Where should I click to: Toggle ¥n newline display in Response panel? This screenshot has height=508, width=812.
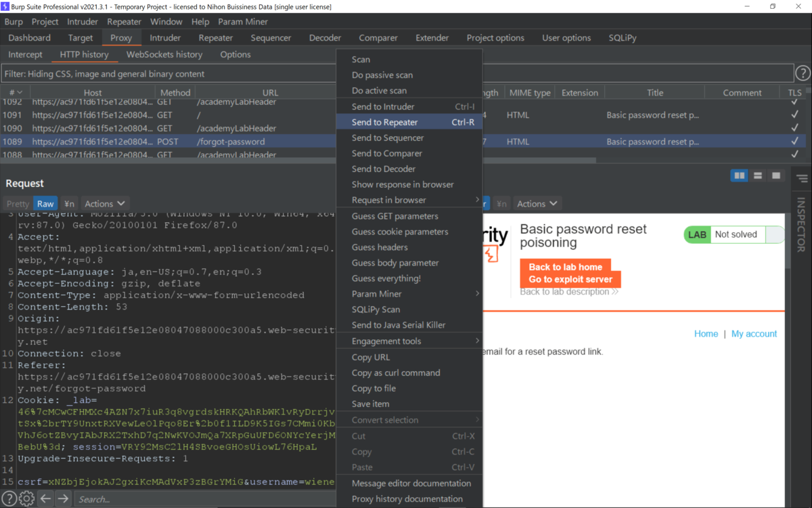point(501,203)
